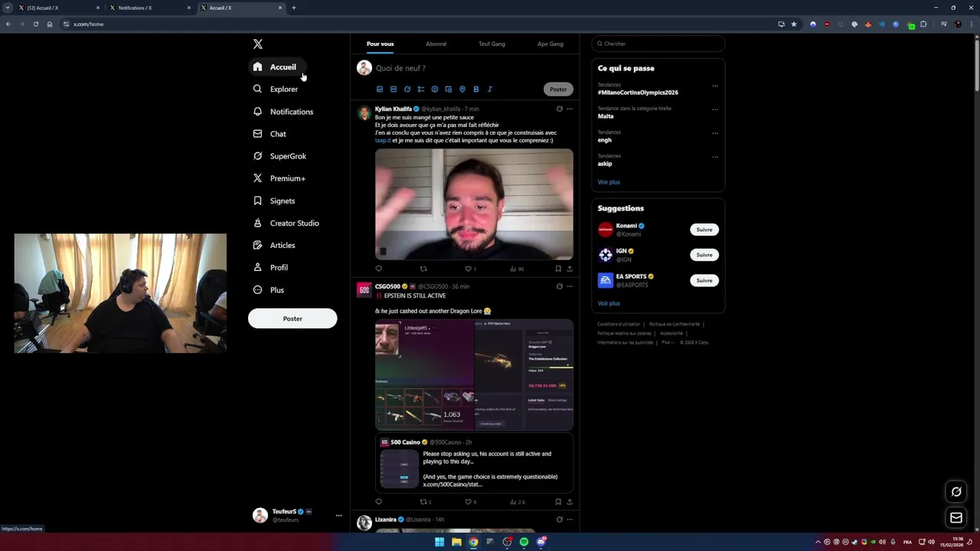
Task: Bookmark the CSGO500 post
Action: (558, 502)
